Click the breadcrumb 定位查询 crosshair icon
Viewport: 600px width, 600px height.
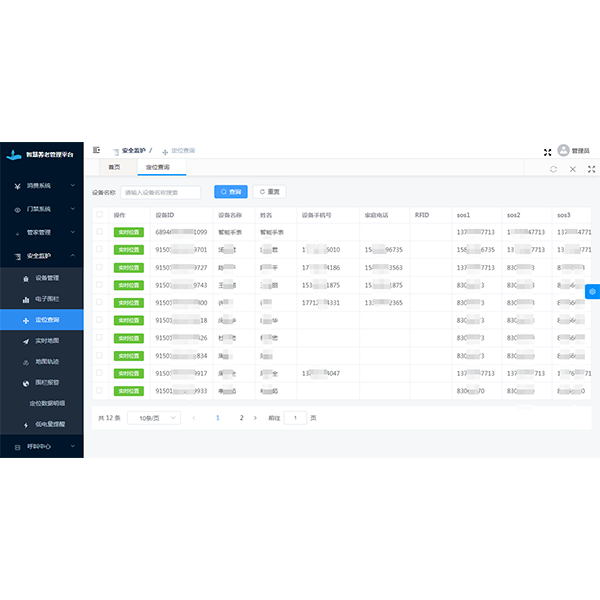tap(165, 152)
